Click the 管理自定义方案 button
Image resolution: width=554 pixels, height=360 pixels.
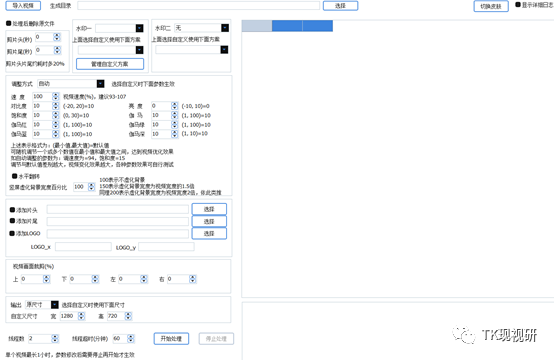(110, 64)
